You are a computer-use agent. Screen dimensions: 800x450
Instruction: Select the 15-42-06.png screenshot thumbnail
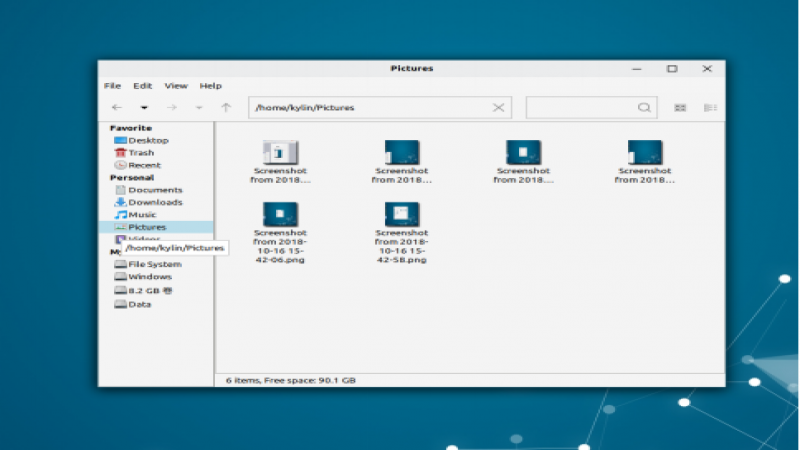(x=280, y=213)
